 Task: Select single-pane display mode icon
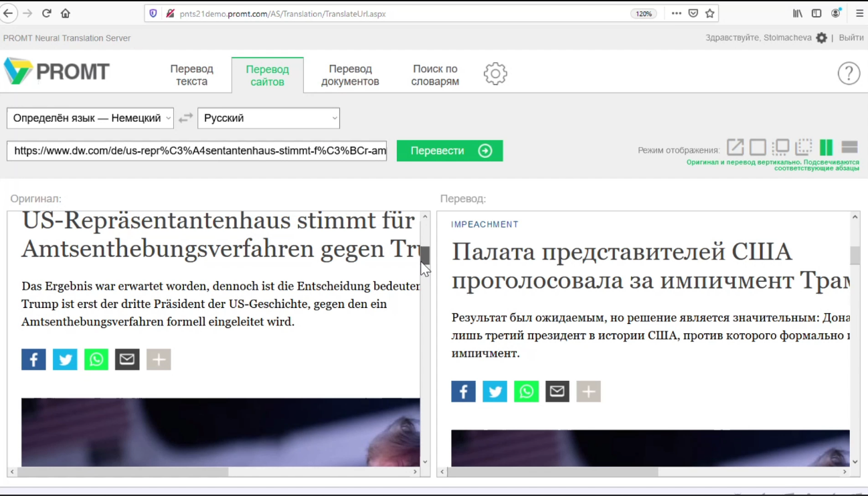tap(758, 147)
